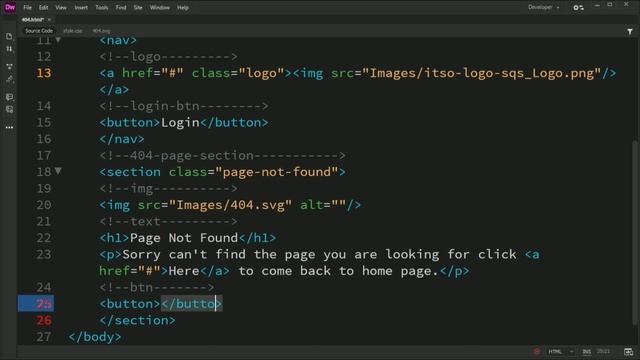Open the 404.svg related file
Screen dimensions: 640x360
point(101,31)
